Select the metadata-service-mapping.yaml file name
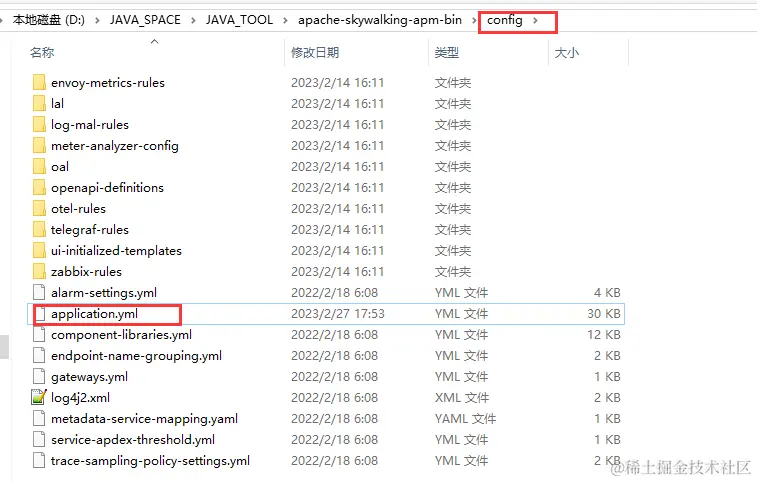Viewport: 757px width, 482px height. 144,419
